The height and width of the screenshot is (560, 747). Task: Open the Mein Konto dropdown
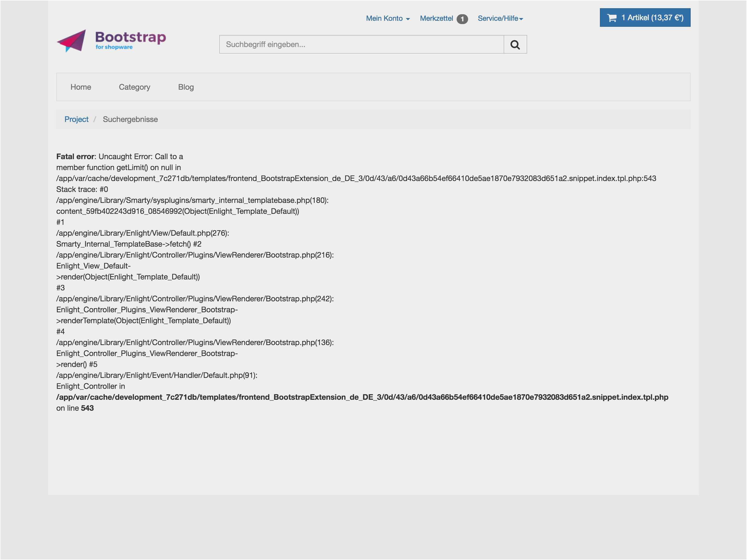pyautogui.click(x=384, y=18)
